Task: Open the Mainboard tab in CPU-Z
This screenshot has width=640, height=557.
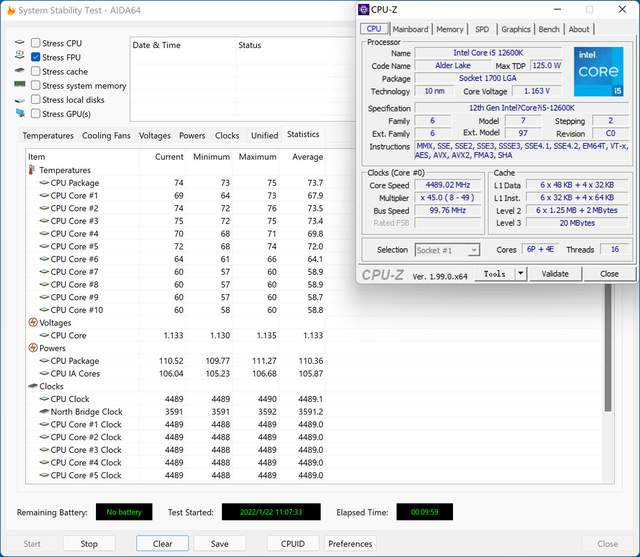Action: point(410,30)
